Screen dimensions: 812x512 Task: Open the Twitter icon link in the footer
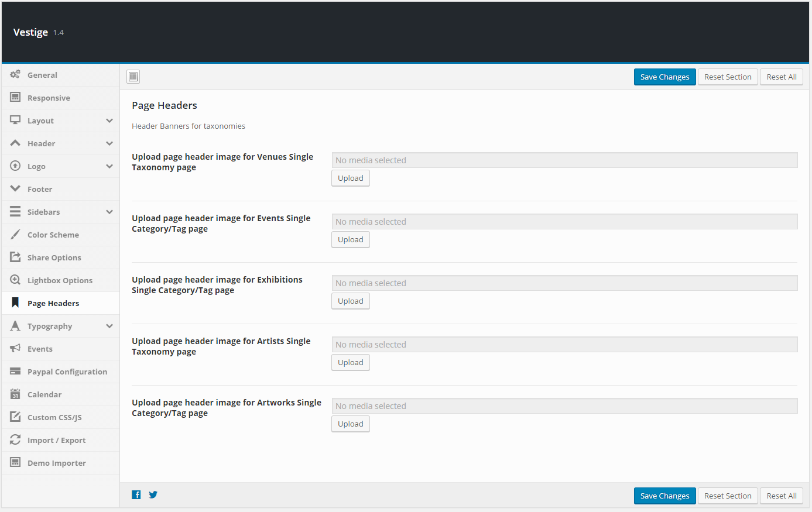tap(153, 495)
